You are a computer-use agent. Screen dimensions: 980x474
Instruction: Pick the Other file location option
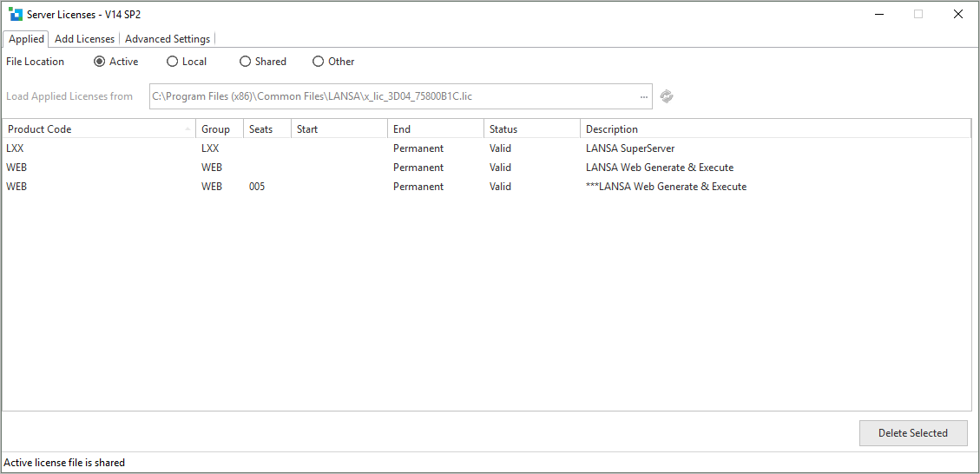click(319, 62)
